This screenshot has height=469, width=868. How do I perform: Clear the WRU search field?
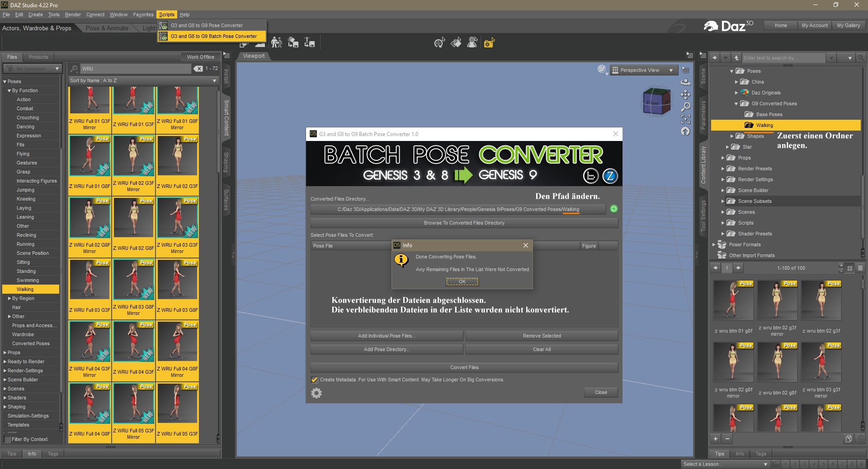[198, 69]
